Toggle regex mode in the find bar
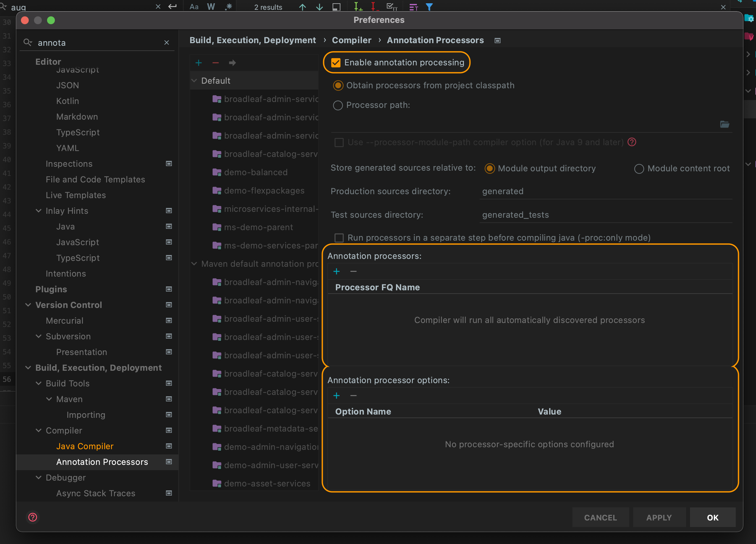 click(229, 6)
